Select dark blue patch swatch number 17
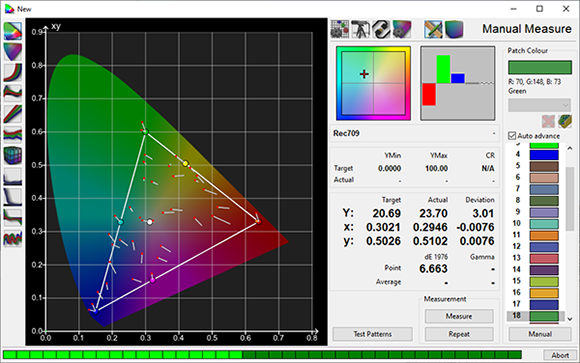The image size is (580, 363). point(544,305)
